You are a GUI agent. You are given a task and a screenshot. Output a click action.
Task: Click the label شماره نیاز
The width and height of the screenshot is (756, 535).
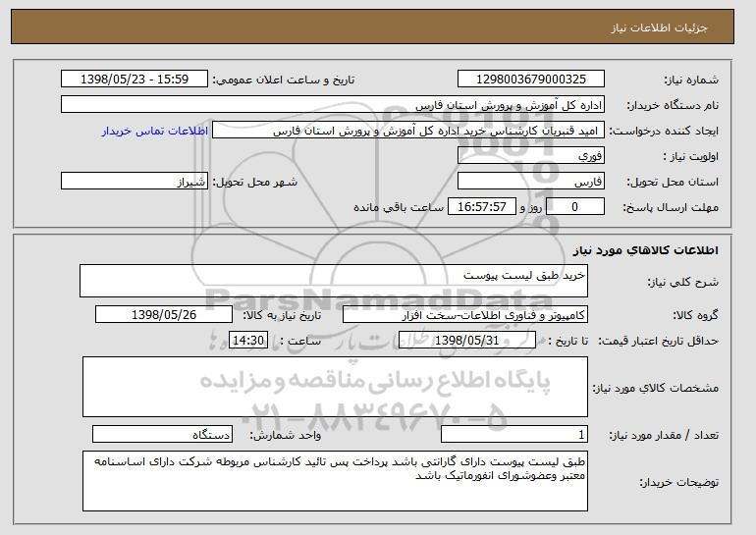[691, 80]
